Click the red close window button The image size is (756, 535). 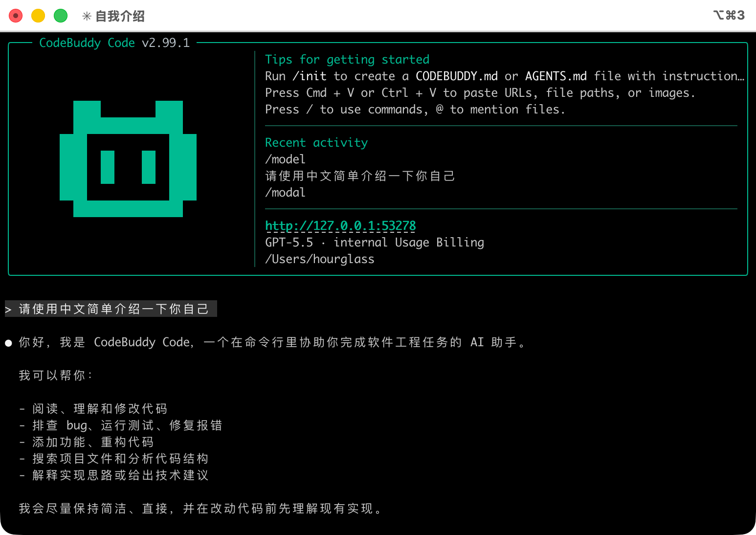pyautogui.click(x=16, y=16)
